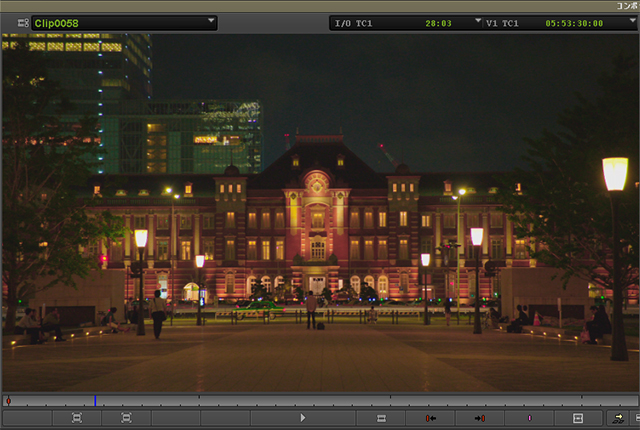Viewport: 640px width, 430px height.
Task: Go to the IN mark
Action: click(430, 418)
